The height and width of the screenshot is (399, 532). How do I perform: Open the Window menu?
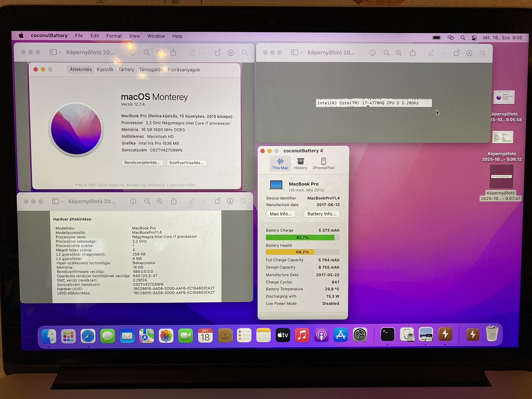[x=156, y=36]
